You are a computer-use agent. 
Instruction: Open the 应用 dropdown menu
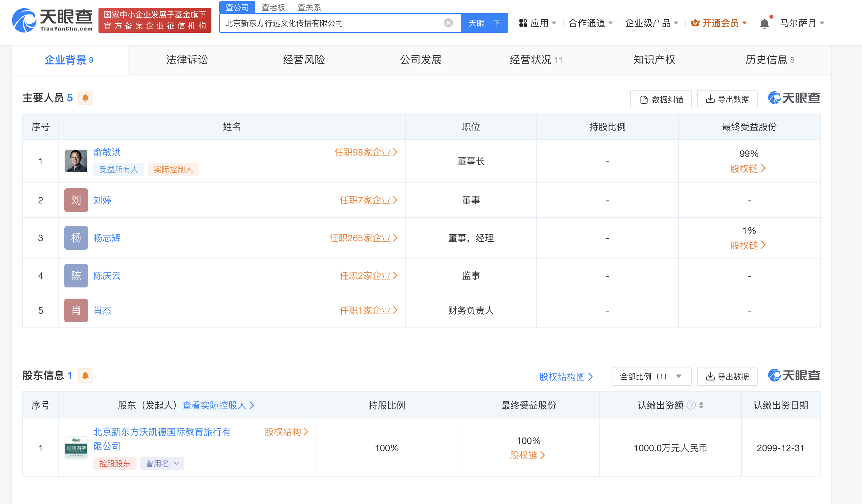pyautogui.click(x=538, y=23)
